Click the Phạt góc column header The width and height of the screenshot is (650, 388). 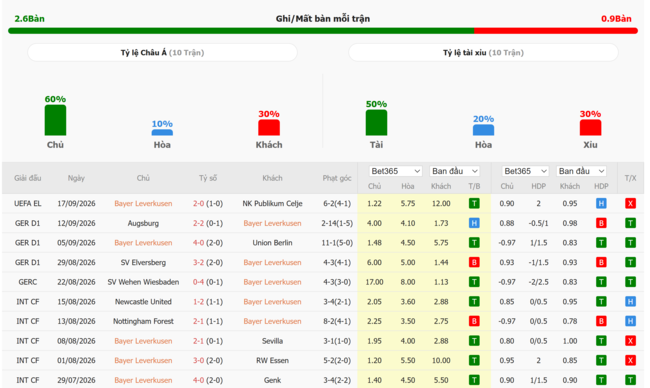[x=337, y=178]
